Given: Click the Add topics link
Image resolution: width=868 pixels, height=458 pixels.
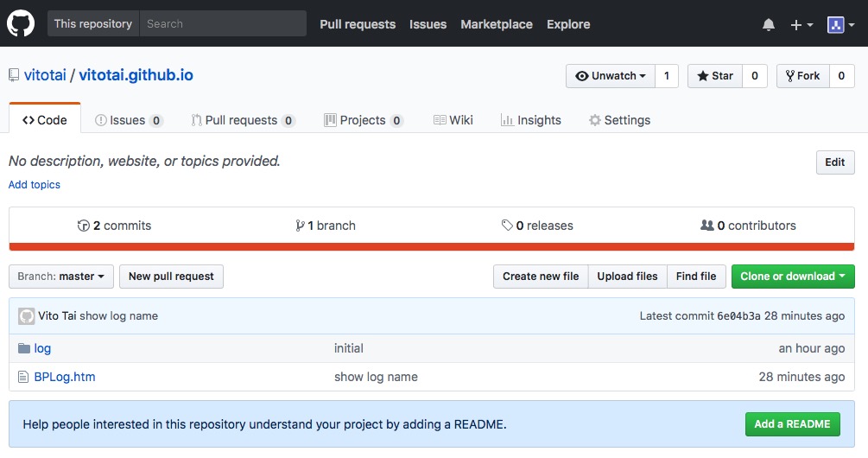Looking at the screenshot, I should 35,185.
